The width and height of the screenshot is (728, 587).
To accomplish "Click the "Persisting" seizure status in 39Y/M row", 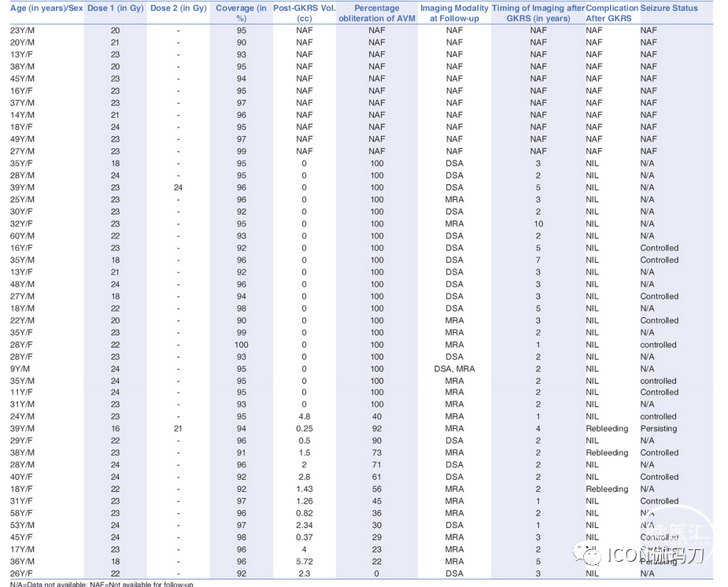I will pos(659,429).
